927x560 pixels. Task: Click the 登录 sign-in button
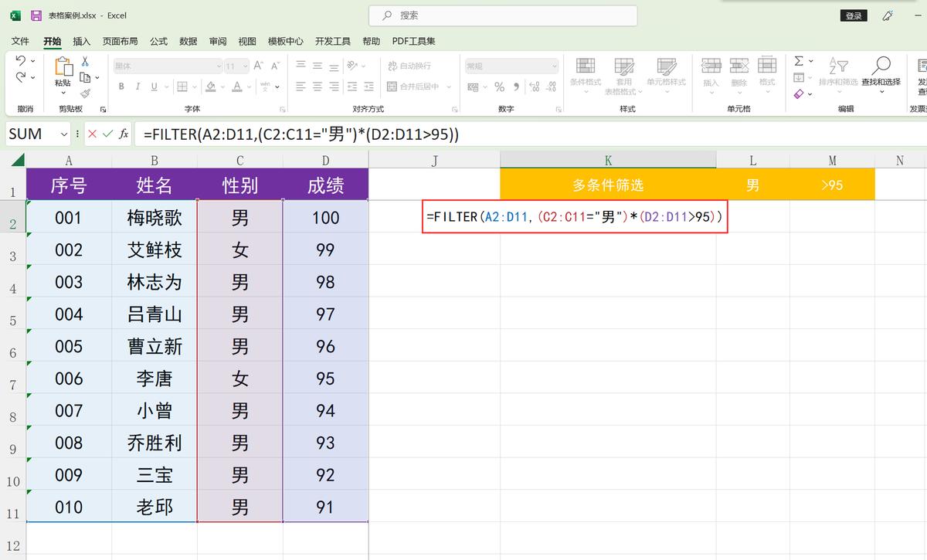(854, 15)
